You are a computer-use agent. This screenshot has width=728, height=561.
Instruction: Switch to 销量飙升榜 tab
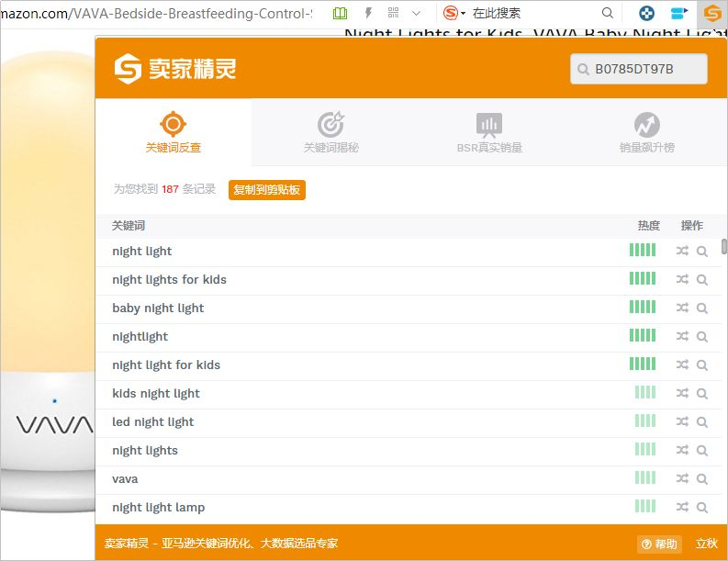646,132
